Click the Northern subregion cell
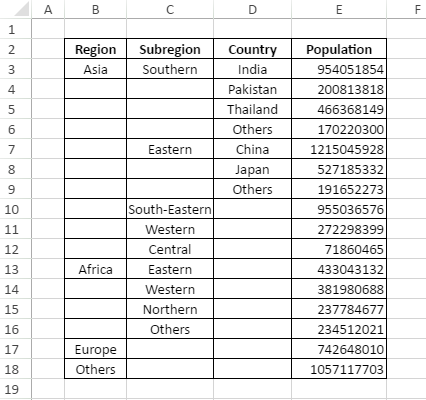Viewport: 426px width, 400px height. pos(170,309)
